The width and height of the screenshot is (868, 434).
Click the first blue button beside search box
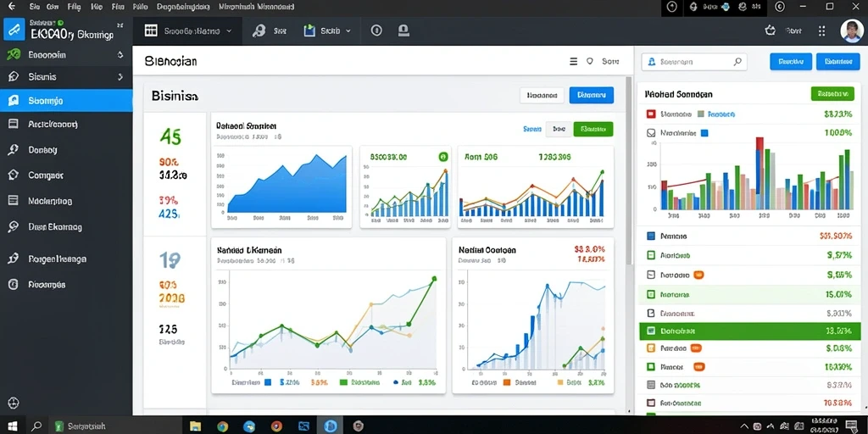pyautogui.click(x=791, y=61)
